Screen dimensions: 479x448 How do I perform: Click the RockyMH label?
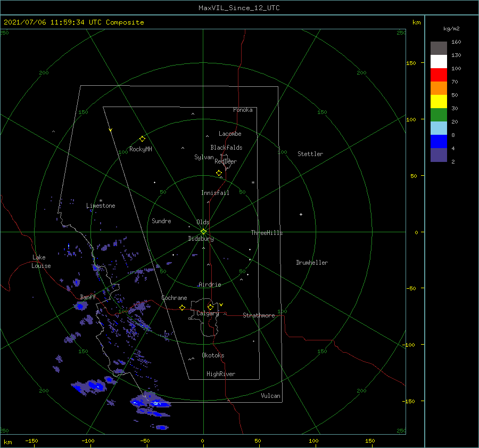point(141,149)
